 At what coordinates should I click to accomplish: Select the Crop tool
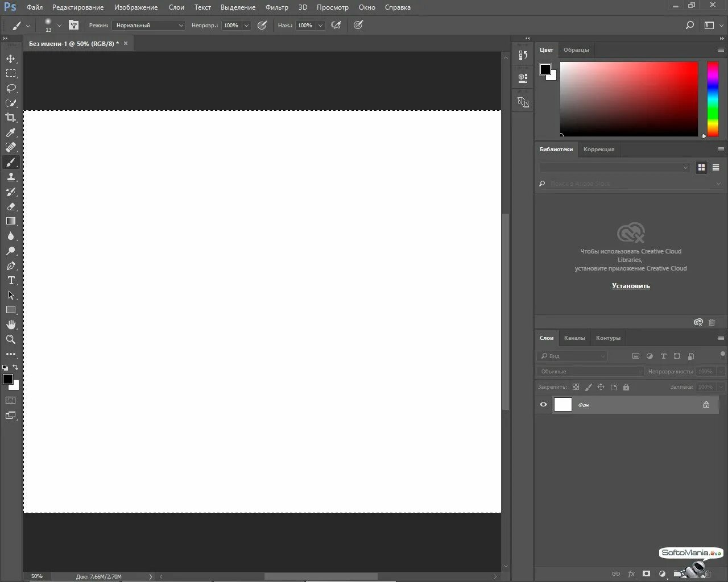click(x=11, y=118)
